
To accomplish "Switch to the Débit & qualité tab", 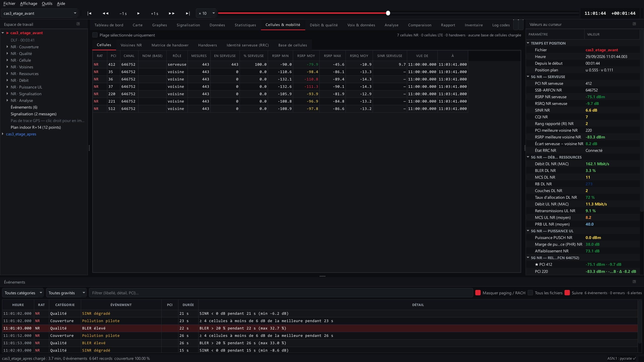I will tap(324, 25).
